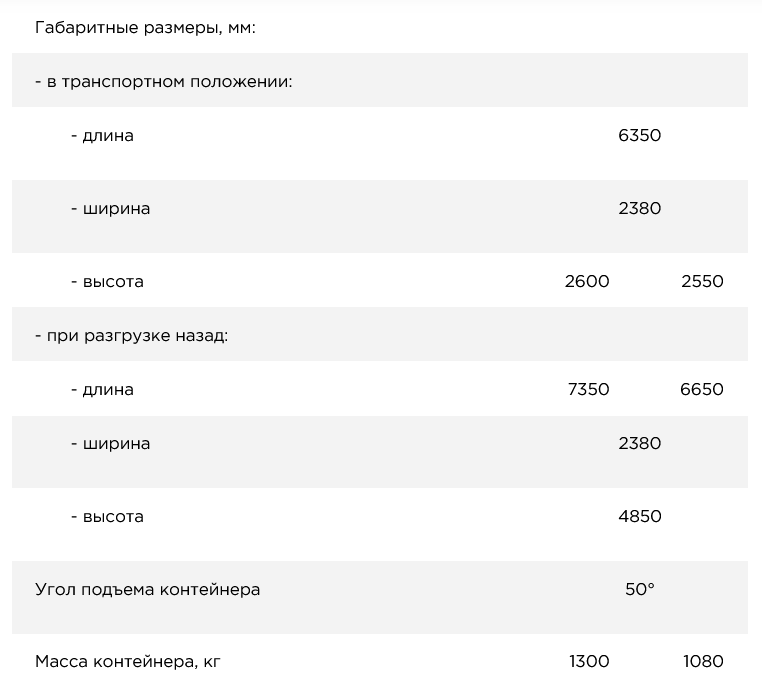The width and height of the screenshot is (762, 678).
Task: Click the height value 4850
Action: tap(639, 516)
